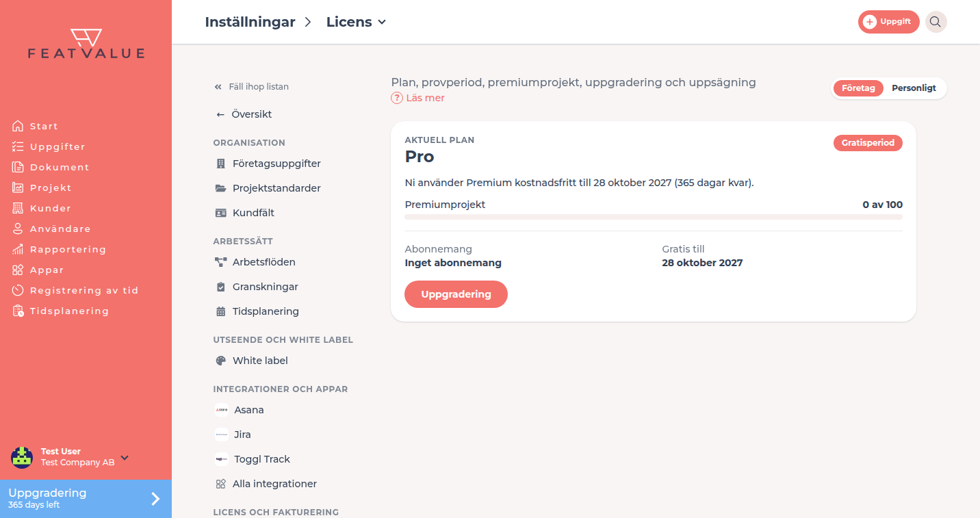Image resolution: width=980 pixels, height=518 pixels.
Task: Expand the Test User account menu
Action: click(x=125, y=457)
